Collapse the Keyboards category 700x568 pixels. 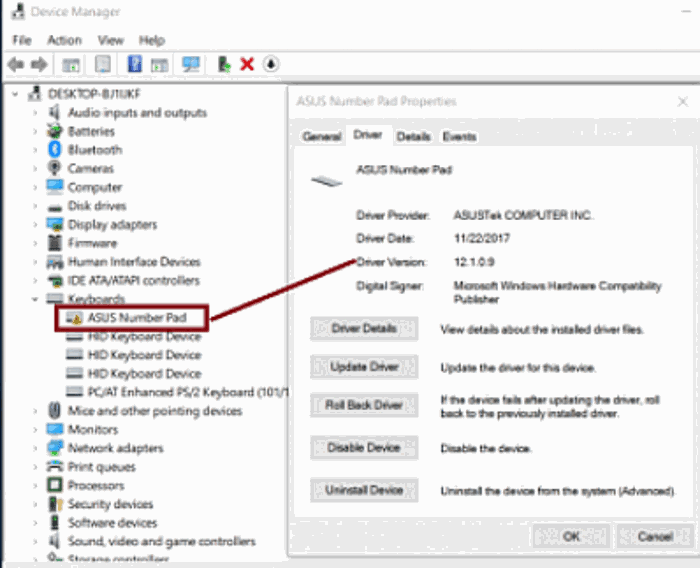tap(35, 299)
